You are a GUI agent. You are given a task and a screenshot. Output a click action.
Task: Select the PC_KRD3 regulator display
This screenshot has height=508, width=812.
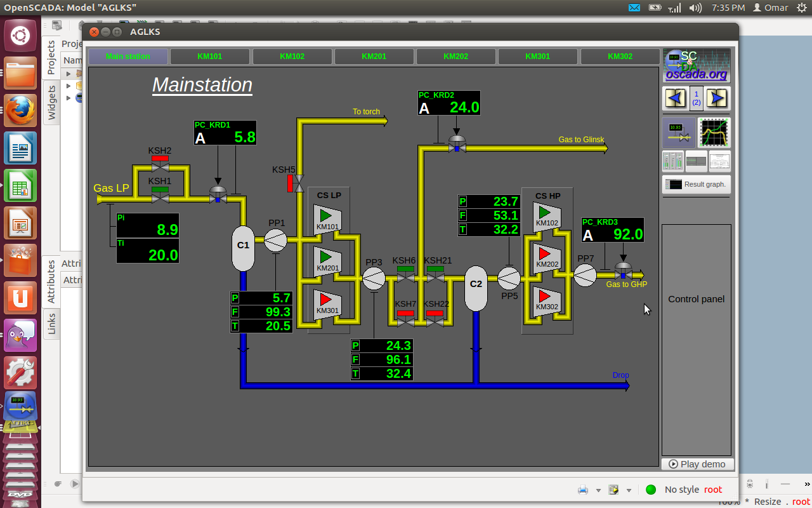pyautogui.click(x=613, y=231)
